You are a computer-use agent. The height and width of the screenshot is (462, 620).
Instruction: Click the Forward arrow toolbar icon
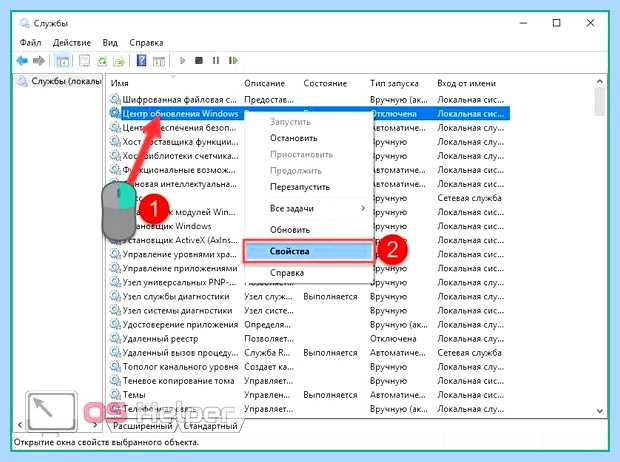point(39,61)
